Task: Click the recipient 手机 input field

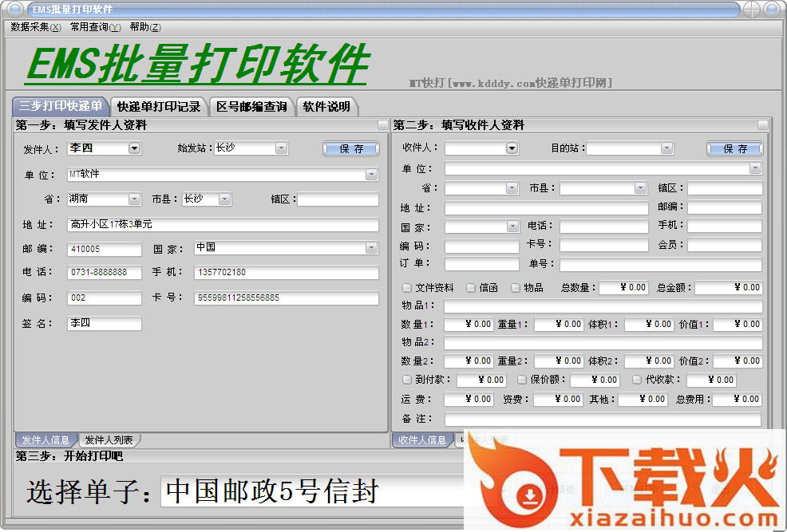Action: 725,227
